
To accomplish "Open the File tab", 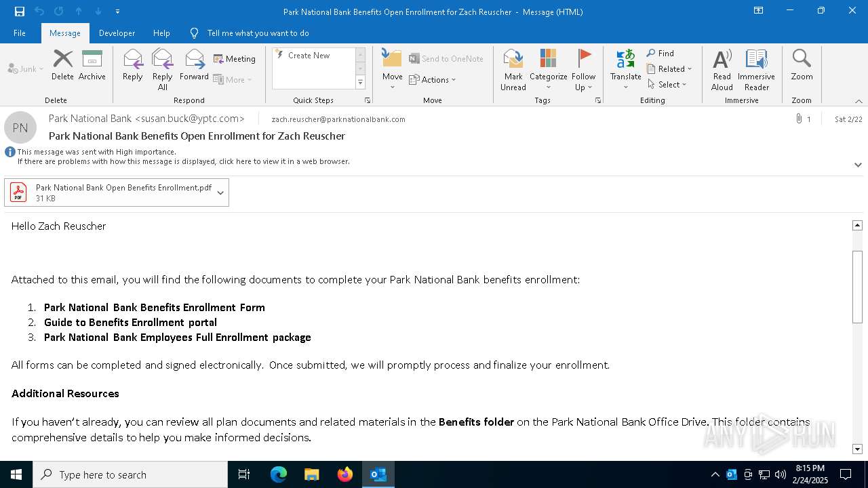I will [x=20, y=33].
